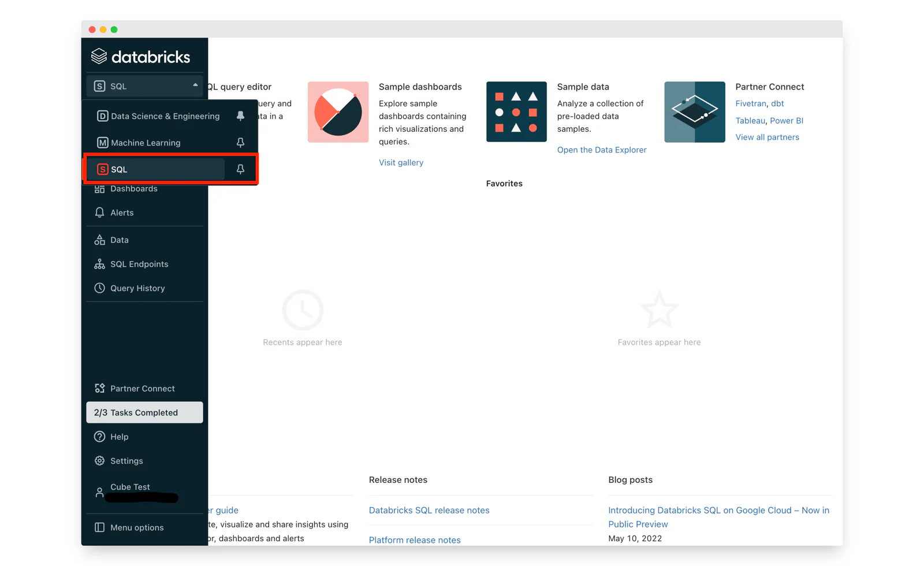Open Dashboards in the sidebar

(133, 189)
